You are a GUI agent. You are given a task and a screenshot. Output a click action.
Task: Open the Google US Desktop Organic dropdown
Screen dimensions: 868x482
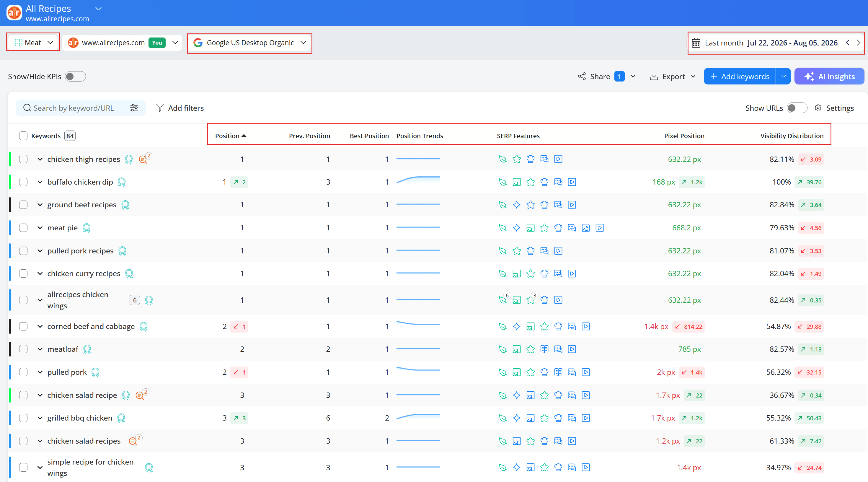(x=250, y=43)
